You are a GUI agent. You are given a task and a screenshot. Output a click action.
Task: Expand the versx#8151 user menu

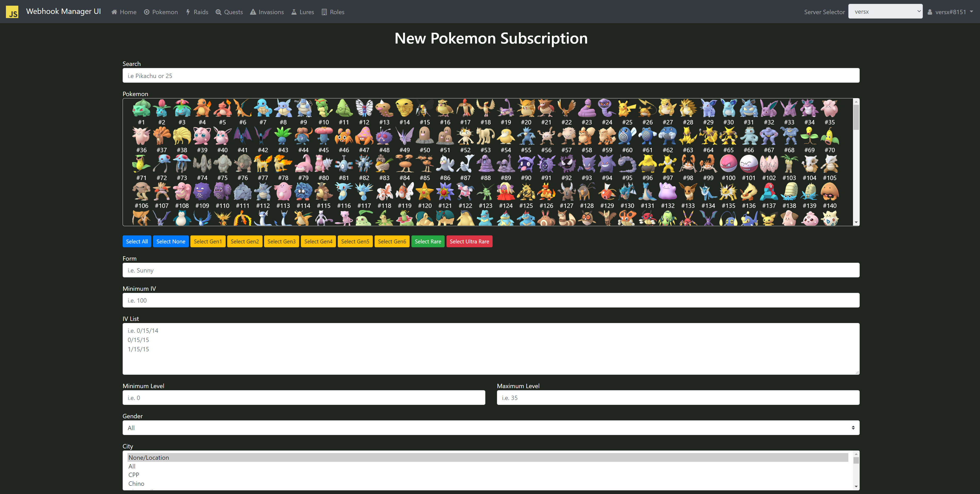click(x=950, y=12)
